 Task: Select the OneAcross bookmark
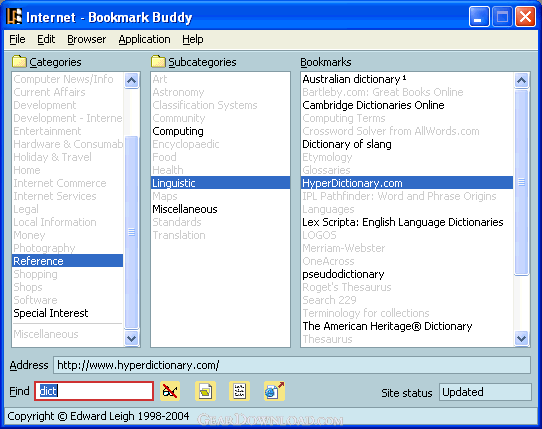click(x=407, y=261)
